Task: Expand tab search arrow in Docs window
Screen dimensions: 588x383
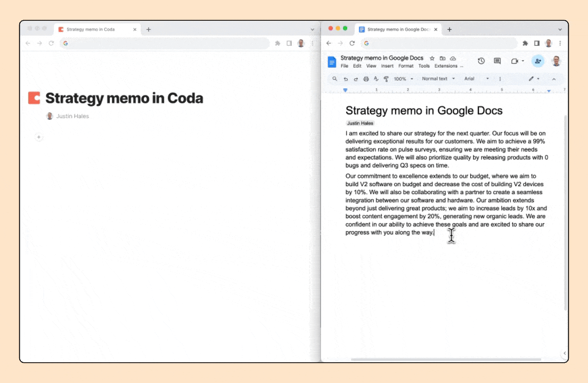Action: tap(560, 29)
